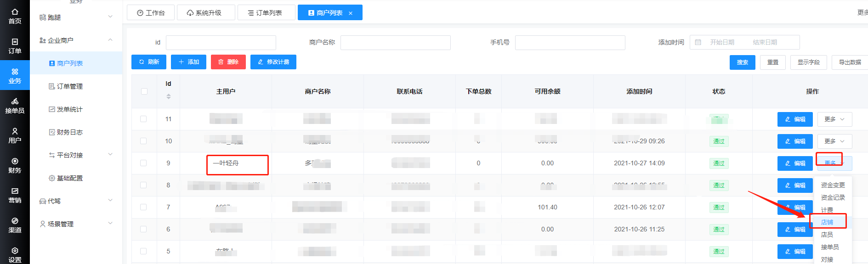Open 财务 section in left sidebar

tap(15, 165)
